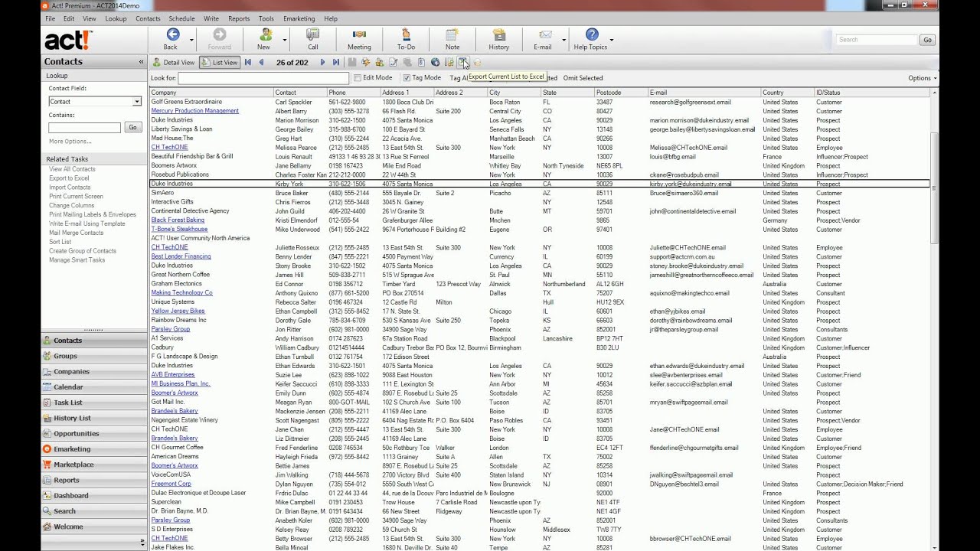980x551 pixels.
Task: Toggle the Tag Mode checkbox
Action: (407, 77)
